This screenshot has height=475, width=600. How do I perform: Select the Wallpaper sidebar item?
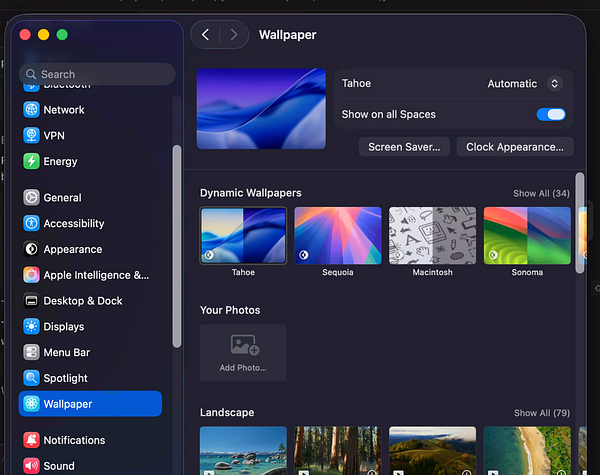click(x=90, y=404)
